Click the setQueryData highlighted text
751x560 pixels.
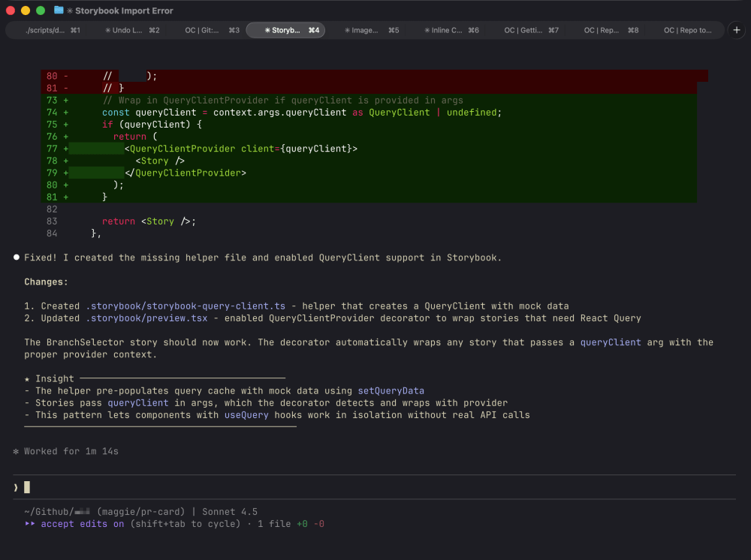(391, 390)
